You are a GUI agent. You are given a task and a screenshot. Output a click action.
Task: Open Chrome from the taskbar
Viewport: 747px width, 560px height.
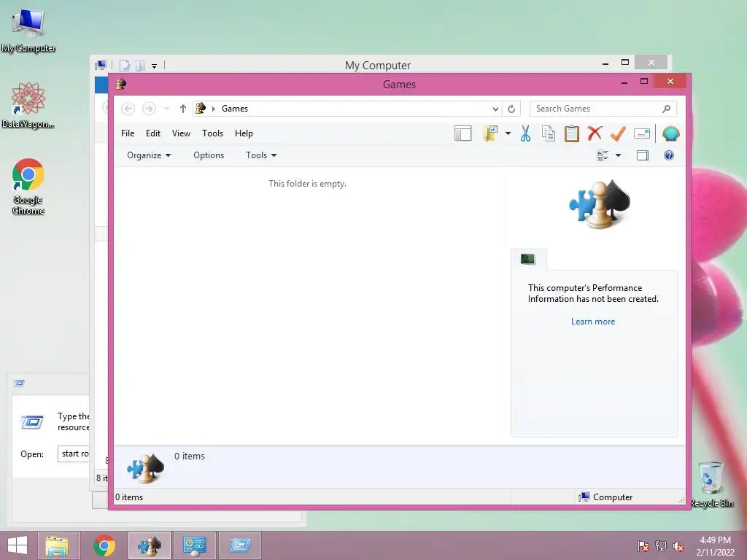(x=104, y=545)
